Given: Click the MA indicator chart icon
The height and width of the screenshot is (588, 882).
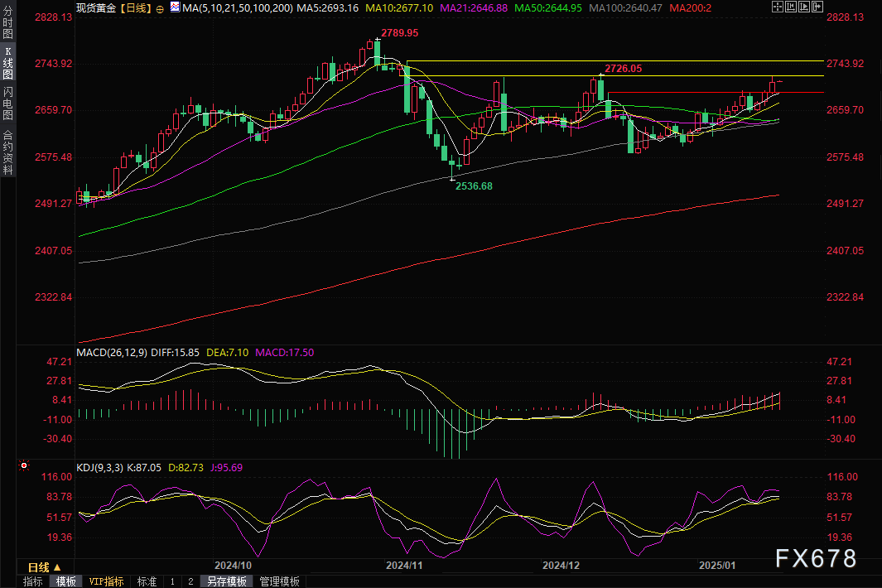Looking at the screenshot, I should pos(175,7).
